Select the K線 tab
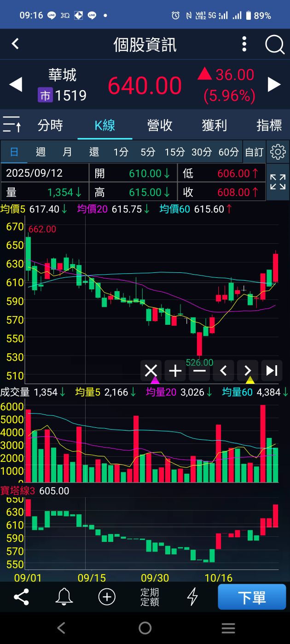290x644 pixels. pos(105,125)
